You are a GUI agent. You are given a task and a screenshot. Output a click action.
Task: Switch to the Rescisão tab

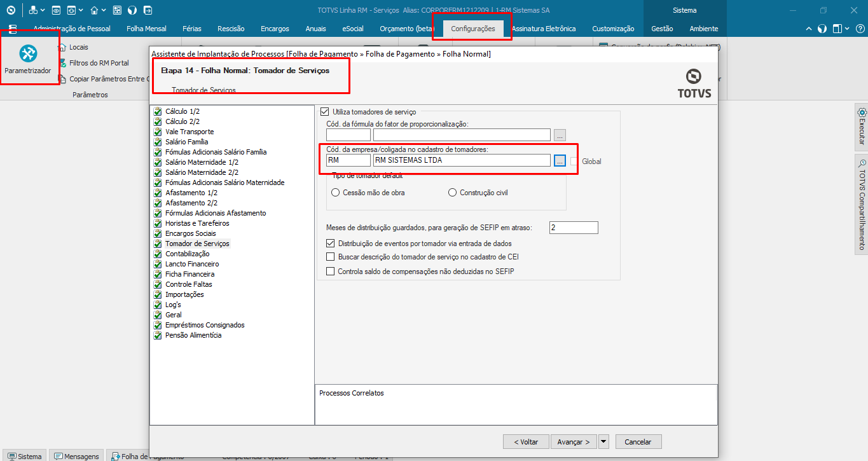(x=231, y=29)
